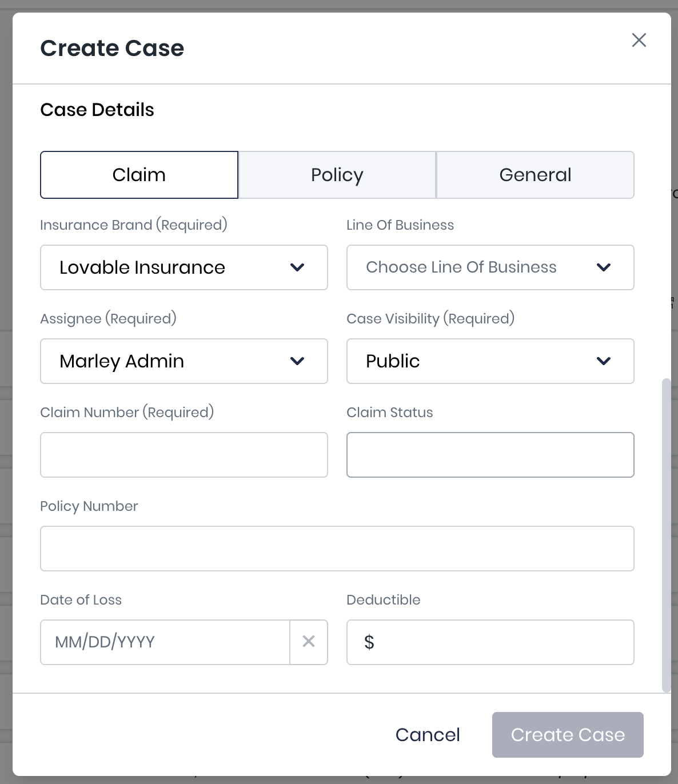
Task: Click the Line Of Business chevron arrow
Action: [x=604, y=267]
